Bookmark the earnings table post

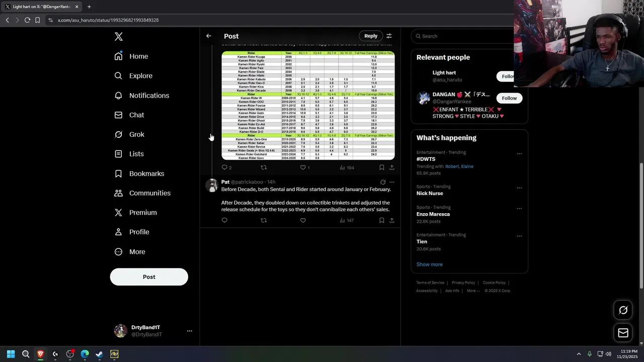click(381, 167)
